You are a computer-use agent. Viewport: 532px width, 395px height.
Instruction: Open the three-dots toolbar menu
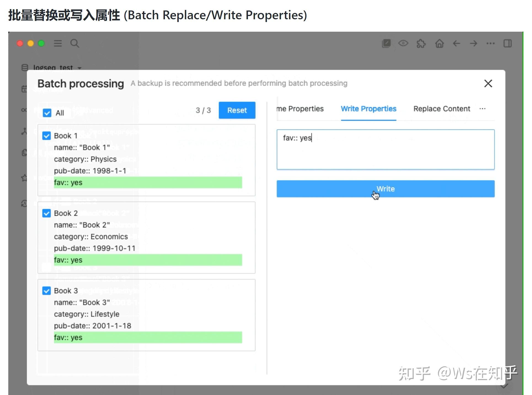[490, 43]
